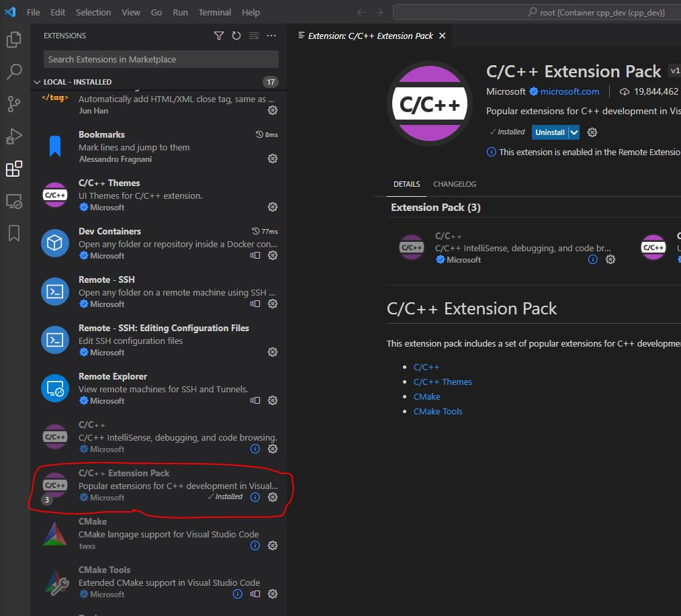The height and width of the screenshot is (616, 681).
Task: Open manage gear for Dev Containers
Action: click(273, 255)
